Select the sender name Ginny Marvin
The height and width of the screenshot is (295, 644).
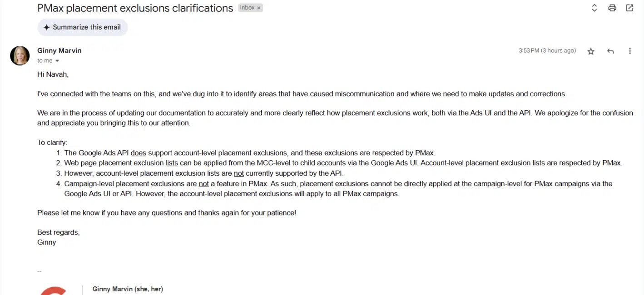(x=59, y=50)
